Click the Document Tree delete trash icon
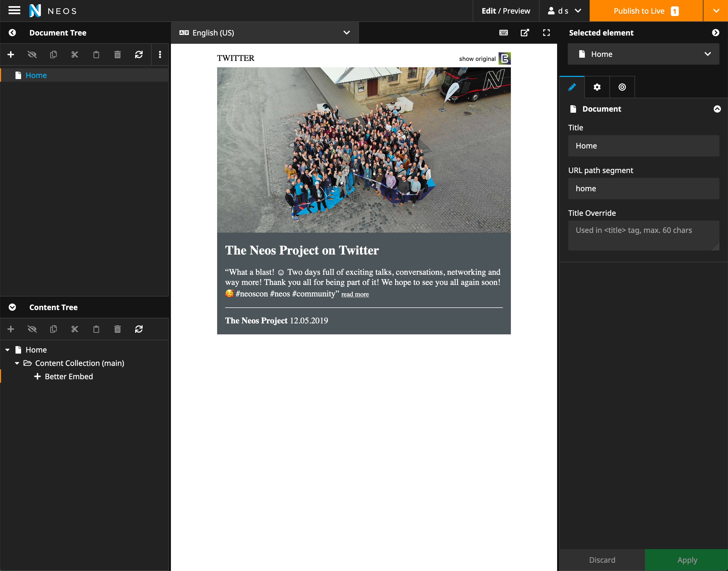The image size is (728, 571). click(x=117, y=54)
